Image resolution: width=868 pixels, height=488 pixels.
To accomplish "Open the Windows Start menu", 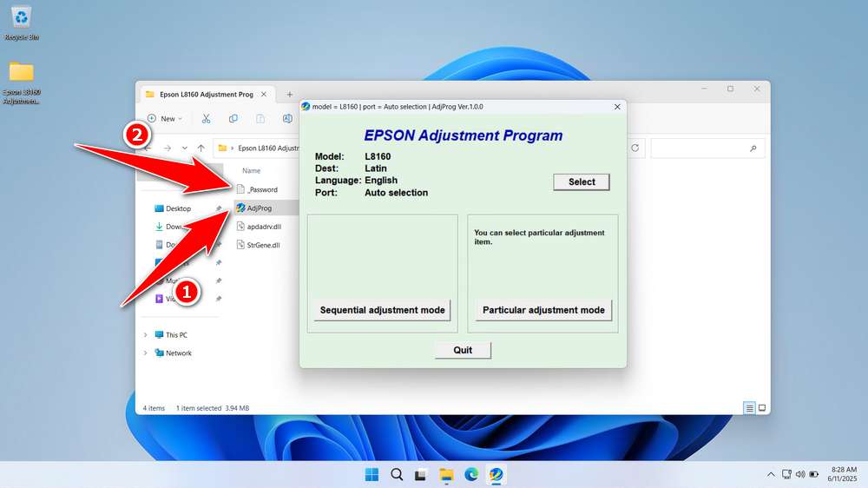I will (x=372, y=475).
